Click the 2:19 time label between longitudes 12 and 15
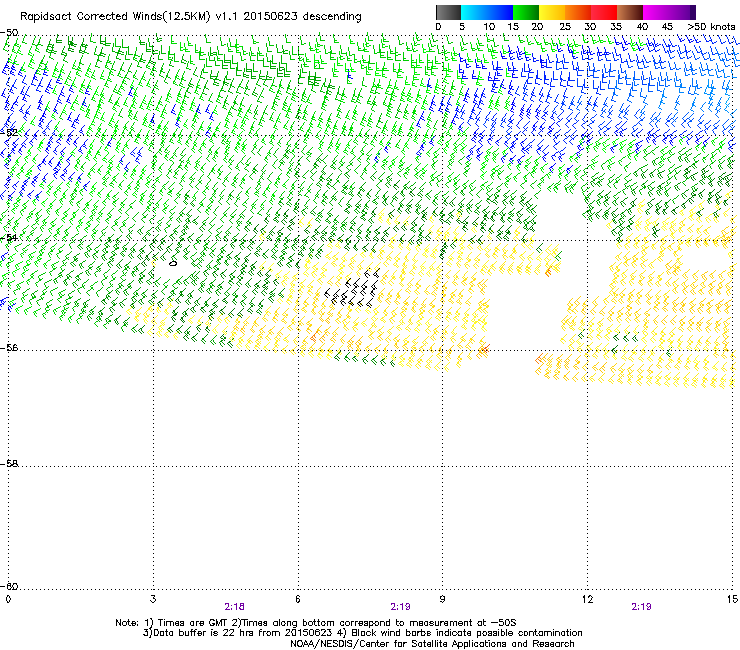This screenshot has width=740, height=650. click(x=641, y=607)
